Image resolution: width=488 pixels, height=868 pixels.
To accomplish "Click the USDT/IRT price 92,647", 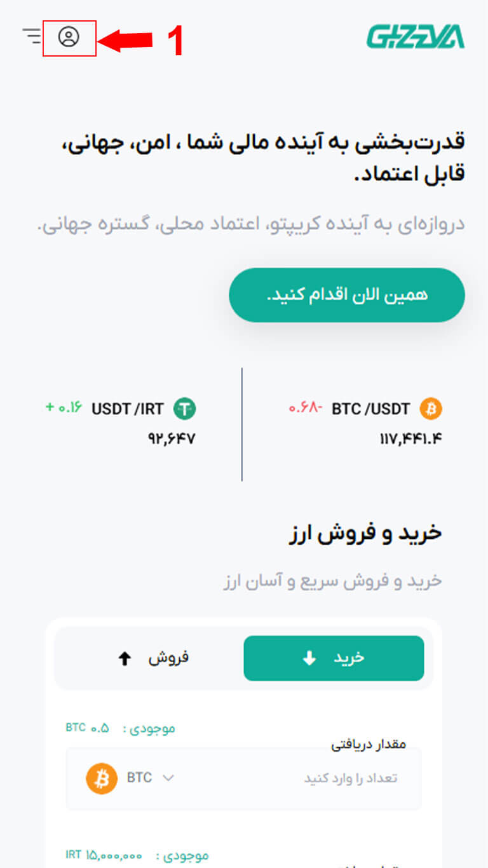I will [x=168, y=438].
